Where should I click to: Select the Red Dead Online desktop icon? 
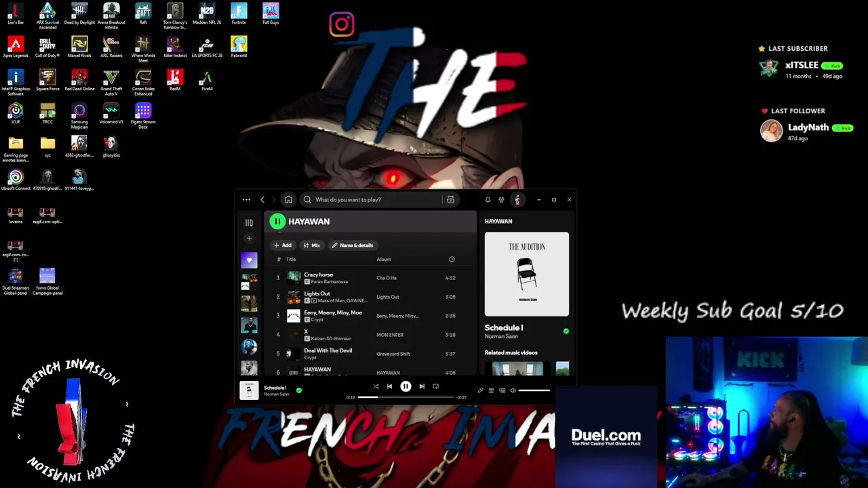click(x=79, y=80)
